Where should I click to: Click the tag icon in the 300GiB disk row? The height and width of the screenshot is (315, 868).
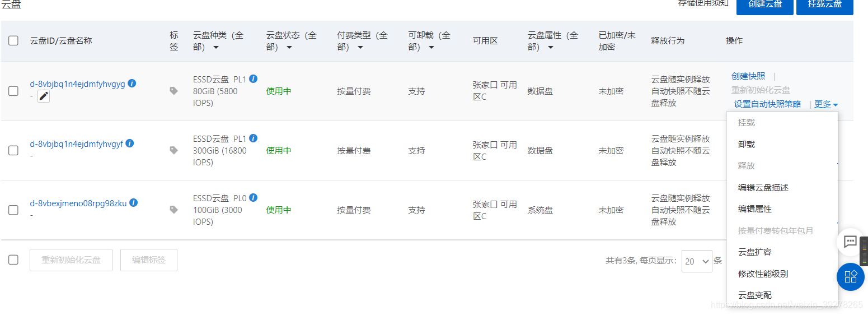click(x=173, y=150)
